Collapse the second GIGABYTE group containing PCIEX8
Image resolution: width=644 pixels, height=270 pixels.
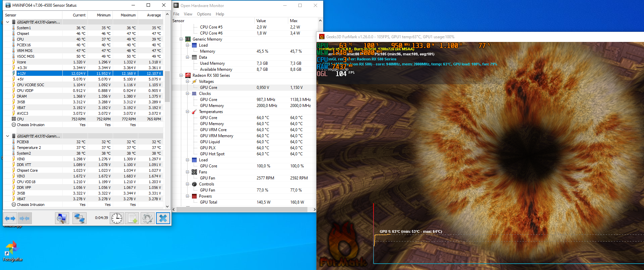(x=7, y=136)
